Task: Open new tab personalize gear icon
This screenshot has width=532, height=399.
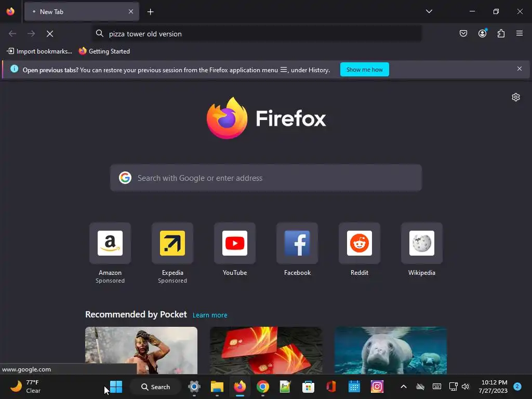Action: 515,97
